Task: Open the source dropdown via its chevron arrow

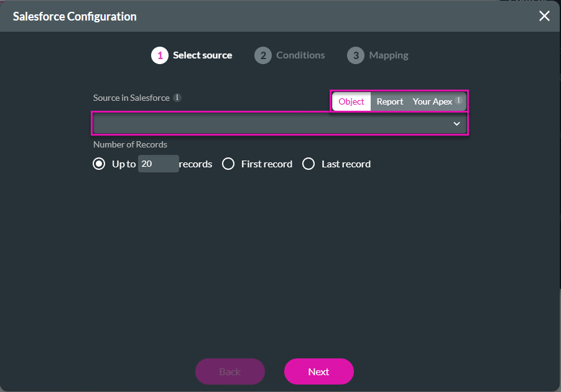Action: coord(456,123)
